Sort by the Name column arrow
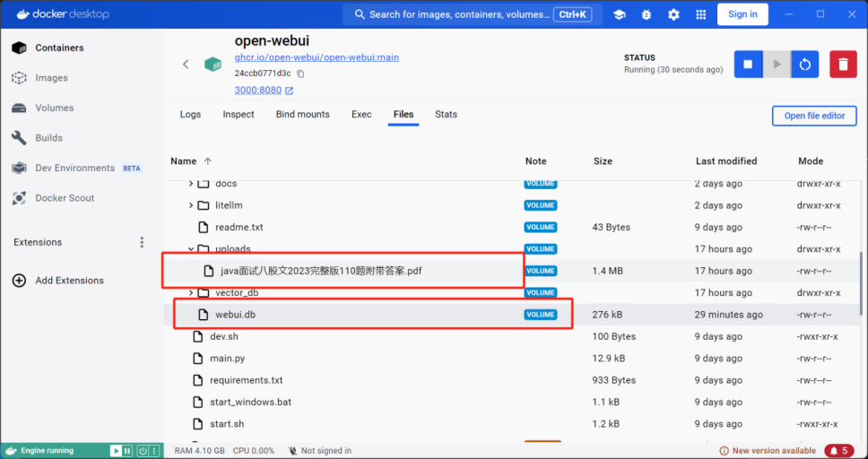The image size is (868, 459). (x=208, y=161)
